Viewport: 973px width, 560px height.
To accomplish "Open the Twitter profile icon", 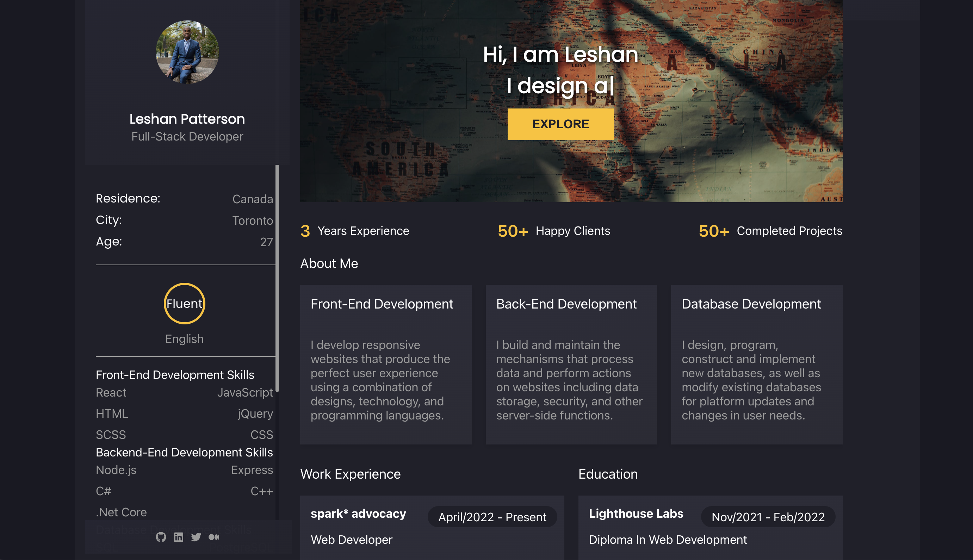I will click(196, 537).
